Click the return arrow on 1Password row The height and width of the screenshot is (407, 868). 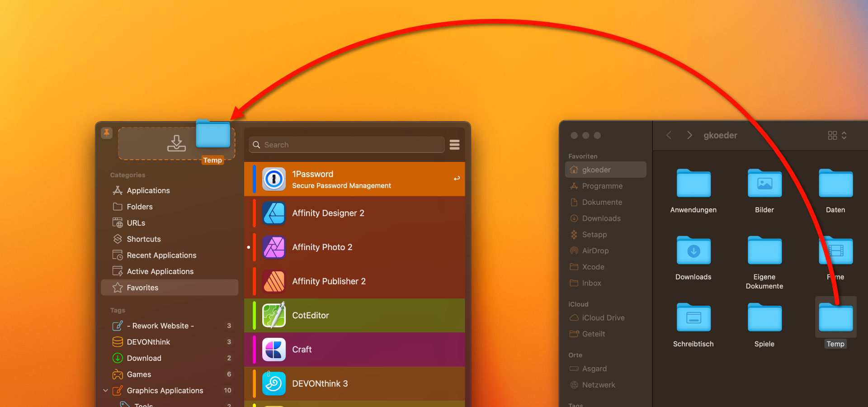(x=457, y=179)
